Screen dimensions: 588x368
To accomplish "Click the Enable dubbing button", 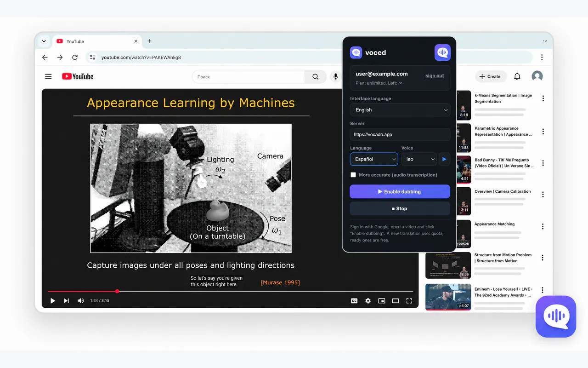I will click(400, 191).
